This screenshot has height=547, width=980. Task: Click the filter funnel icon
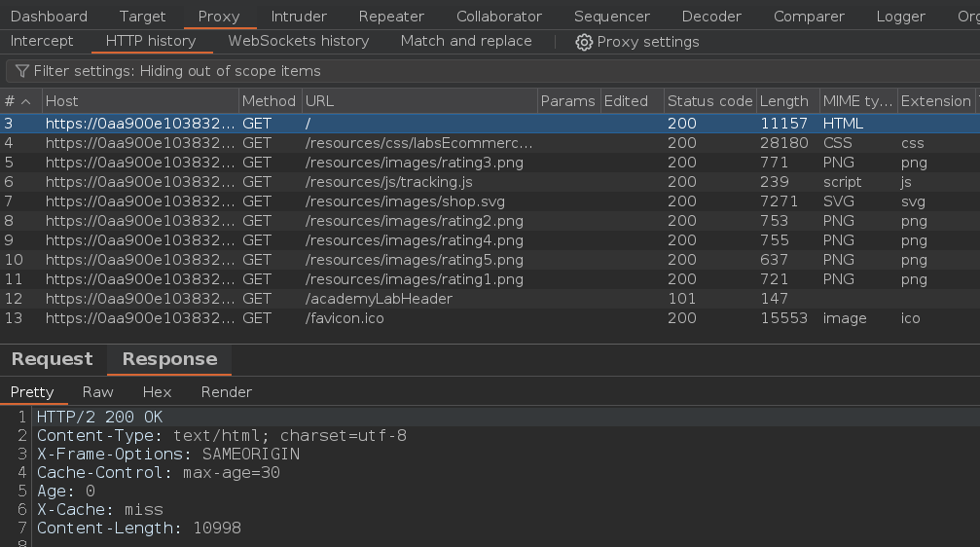[x=21, y=71]
